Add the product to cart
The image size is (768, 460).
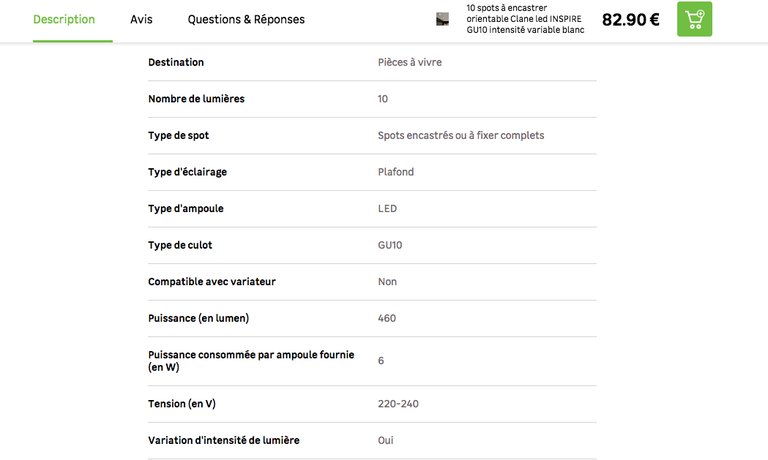tap(694, 19)
